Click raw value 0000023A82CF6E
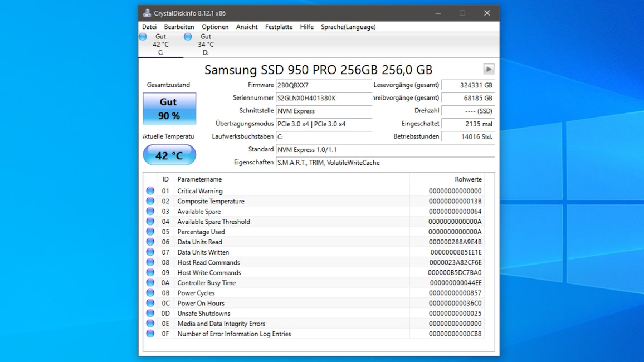This screenshot has width=644, height=362. pyautogui.click(x=456, y=262)
